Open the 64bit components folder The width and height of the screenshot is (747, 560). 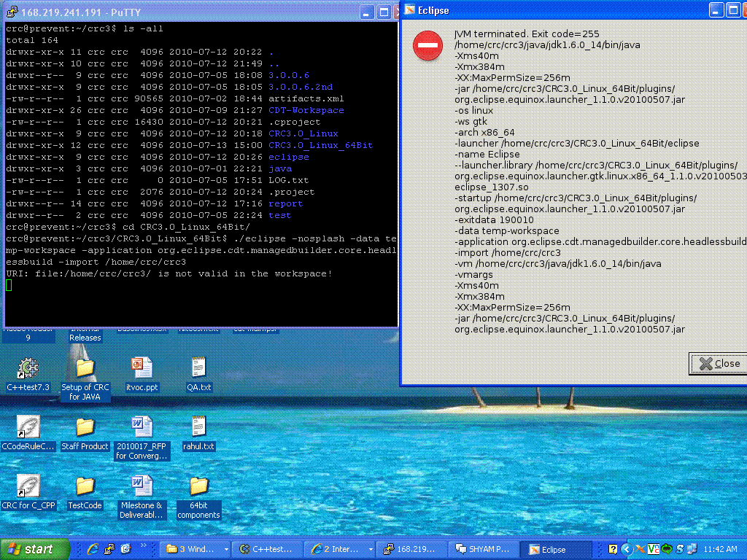(x=198, y=486)
